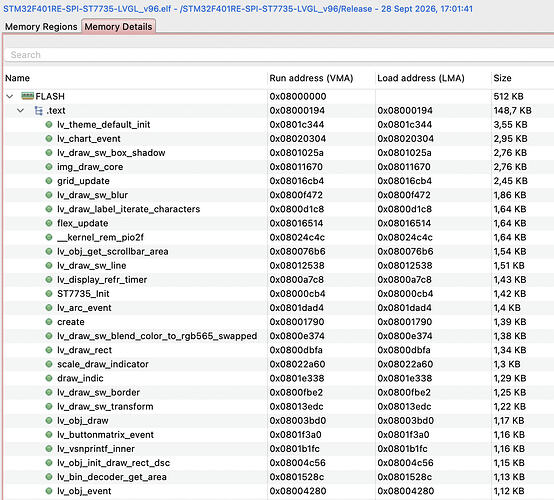Click the .text section label
The width and height of the screenshot is (554, 500).
(56, 111)
